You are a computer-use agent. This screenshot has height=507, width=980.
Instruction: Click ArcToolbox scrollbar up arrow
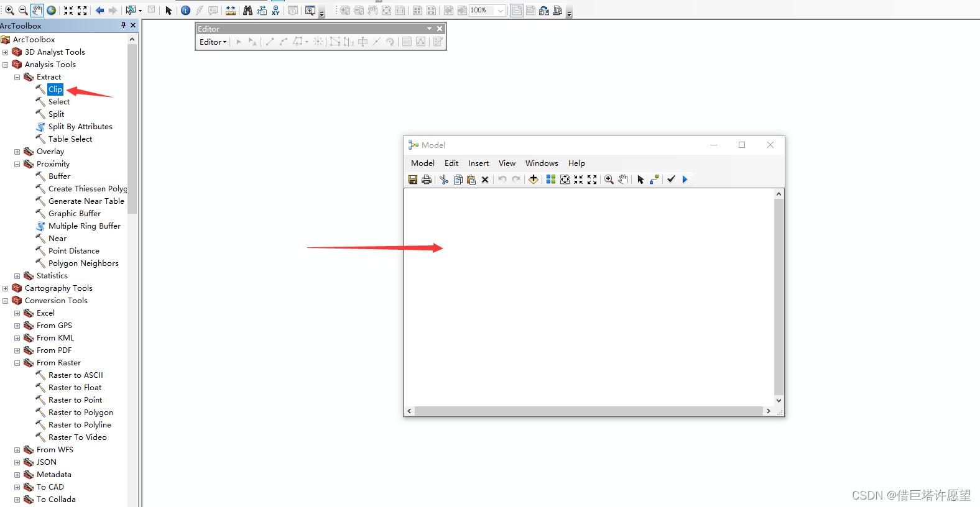(x=132, y=39)
